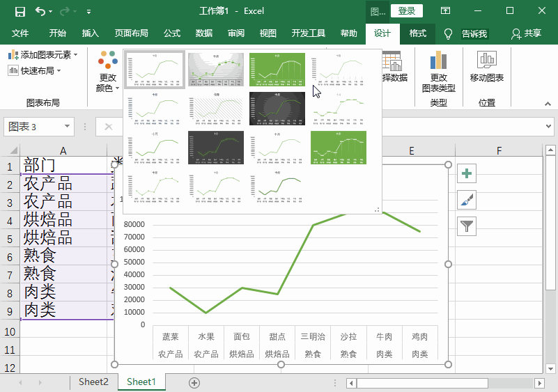
Task: Switch to Sheet2 worksheet tab
Action: pyautogui.click(x=93, y=382)
